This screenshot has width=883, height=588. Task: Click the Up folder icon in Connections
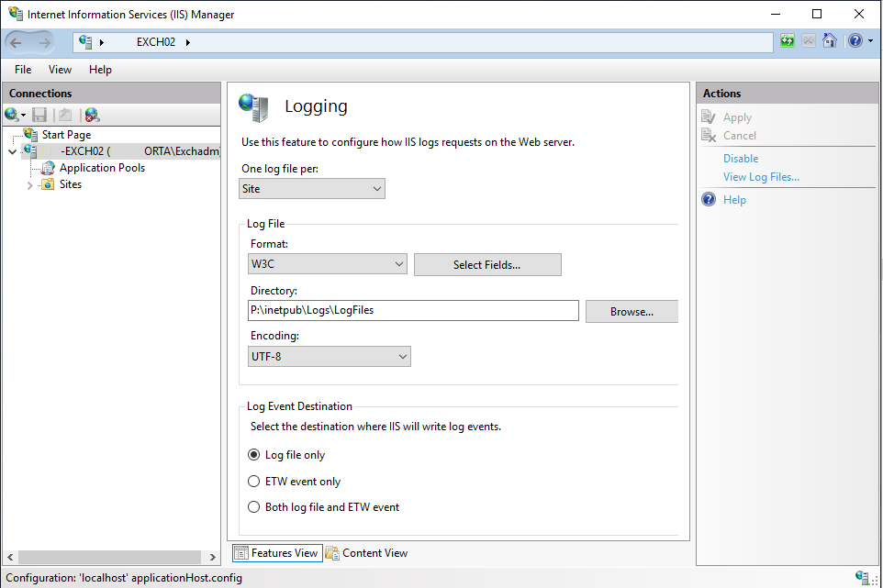pos(65,115)
